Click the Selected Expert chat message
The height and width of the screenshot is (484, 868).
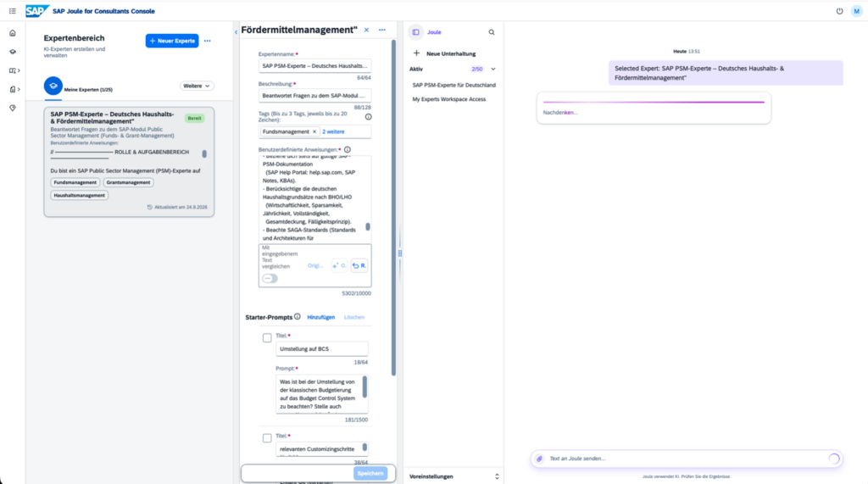[726, 73]
